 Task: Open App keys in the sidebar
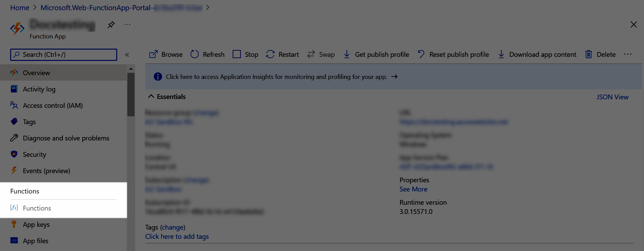tap(64, 224)
